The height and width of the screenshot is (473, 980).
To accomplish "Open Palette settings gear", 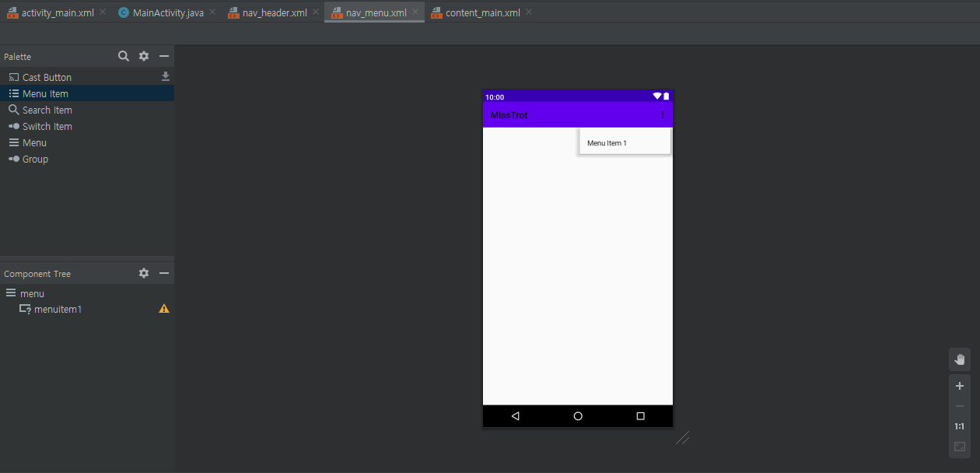I will [144, 56].
